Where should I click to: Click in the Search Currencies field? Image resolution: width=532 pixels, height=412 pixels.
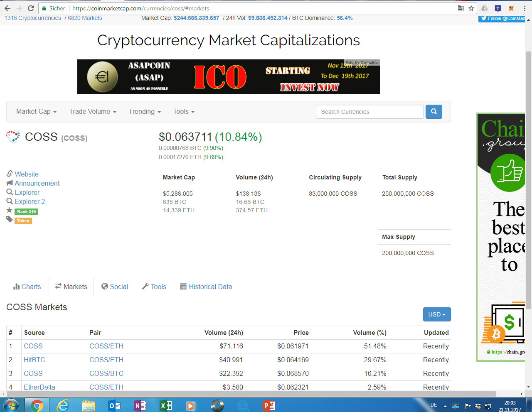[370, 112]
